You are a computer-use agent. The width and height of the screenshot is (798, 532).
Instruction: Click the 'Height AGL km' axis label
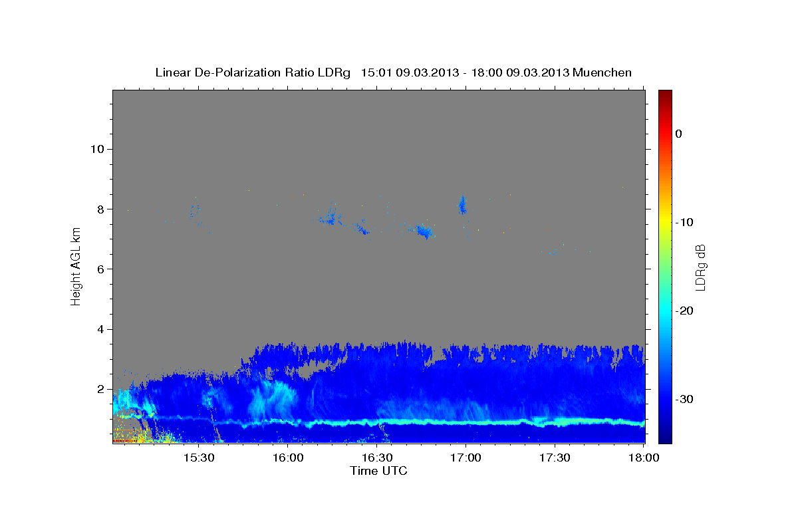click(x=76, y=266)
